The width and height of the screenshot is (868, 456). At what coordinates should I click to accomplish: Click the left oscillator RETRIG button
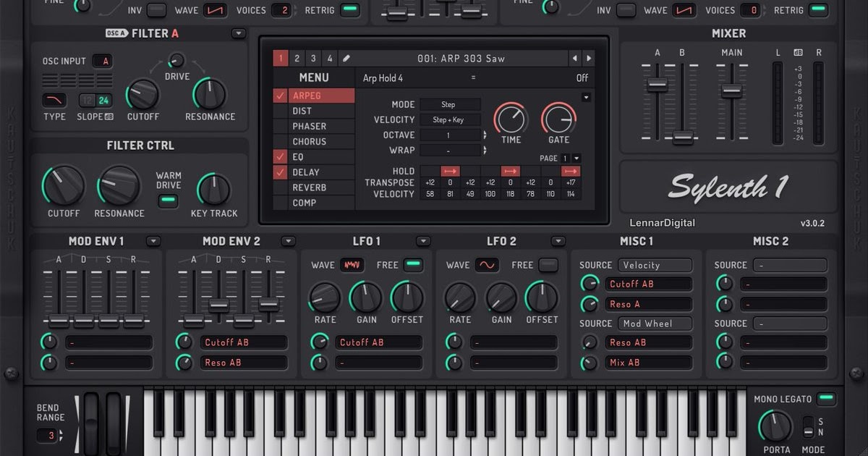click(x=350, y=10)
